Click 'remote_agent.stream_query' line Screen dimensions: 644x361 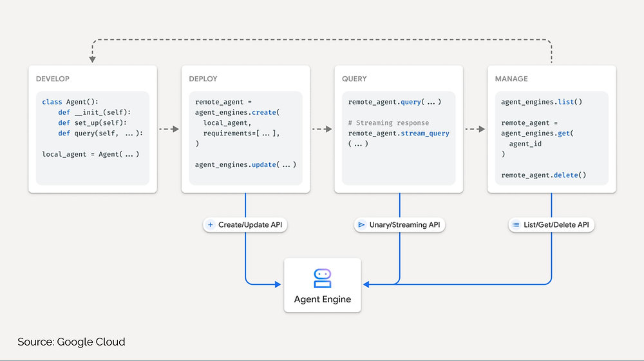pyautogui.click(x=399, y=133)
